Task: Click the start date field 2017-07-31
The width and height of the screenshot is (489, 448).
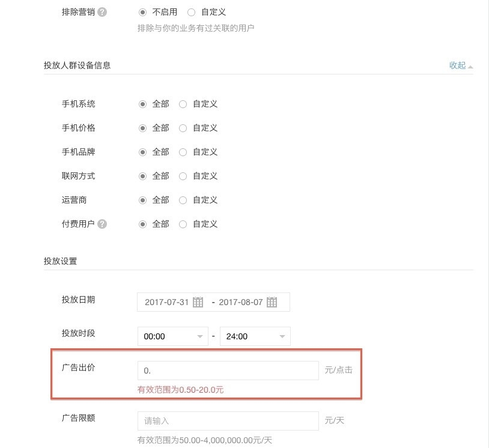Action: click(x=166, y=302)
